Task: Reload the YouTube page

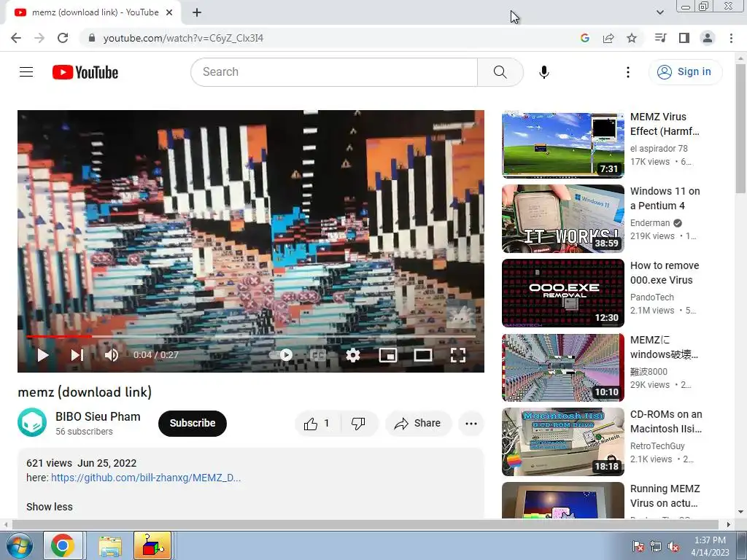Action: [63, 38]
